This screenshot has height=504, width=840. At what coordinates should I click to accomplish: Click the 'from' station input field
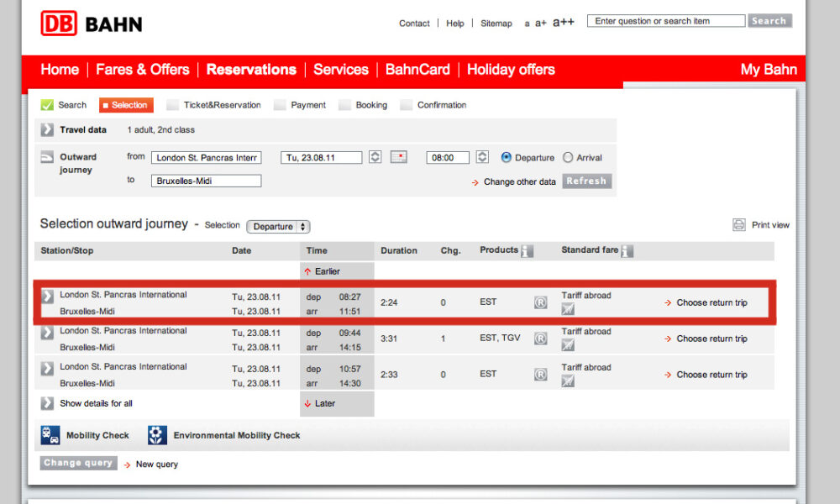pyautogui.click(x=207, y=157)
